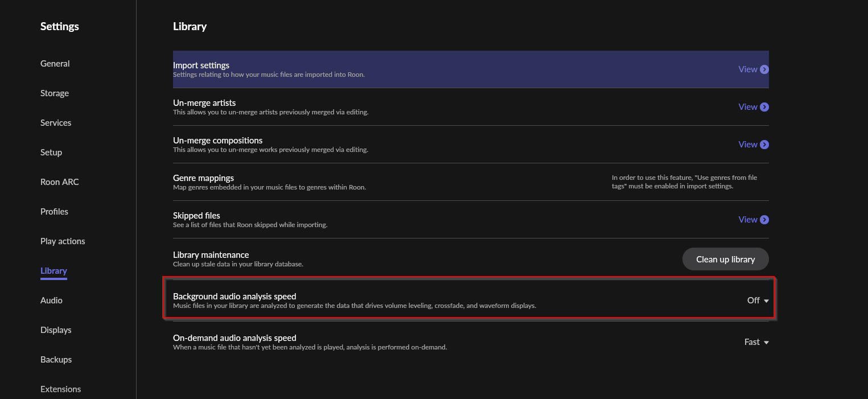Open Profiles settings
868x399 pixels.
pos(54,212)
